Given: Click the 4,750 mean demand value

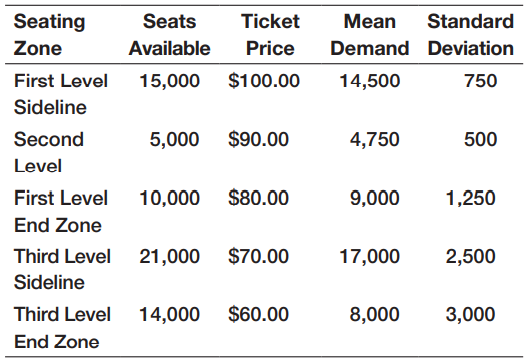Looking at the screenshot, I should point(375,140).
